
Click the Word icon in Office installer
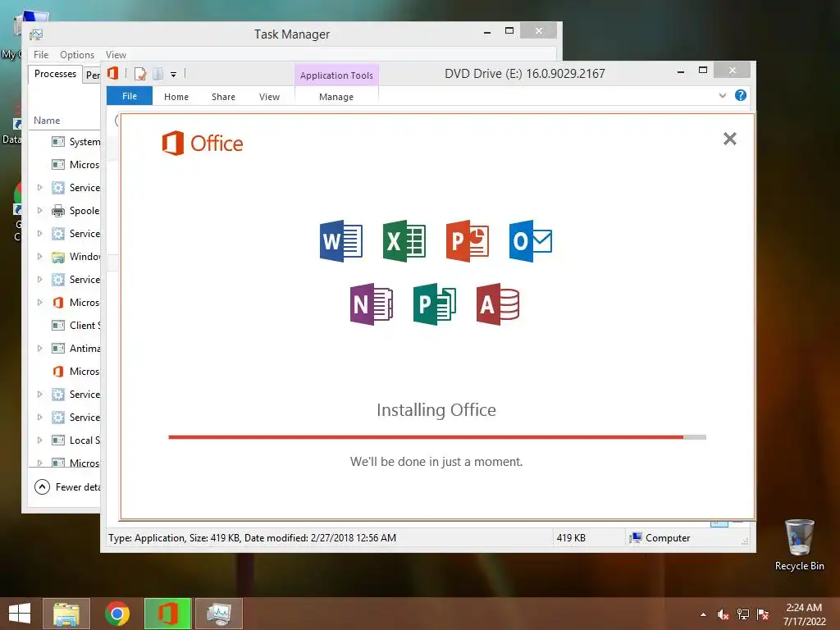[x=340, y=240]
